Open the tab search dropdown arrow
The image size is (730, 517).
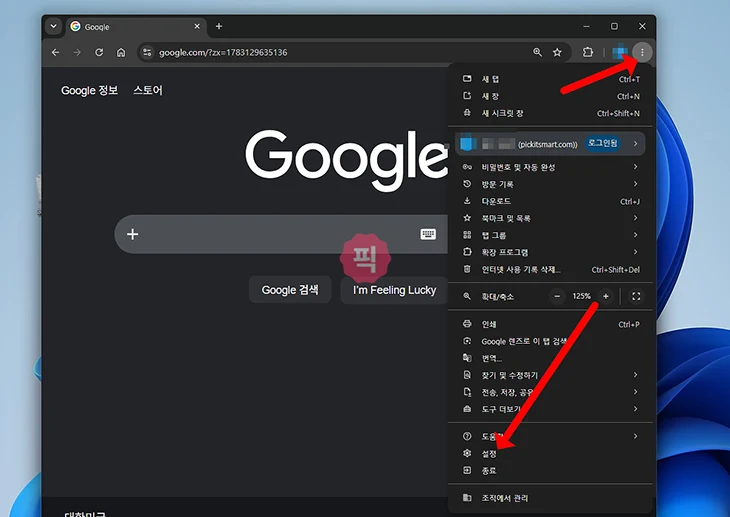tap(54, 27)
